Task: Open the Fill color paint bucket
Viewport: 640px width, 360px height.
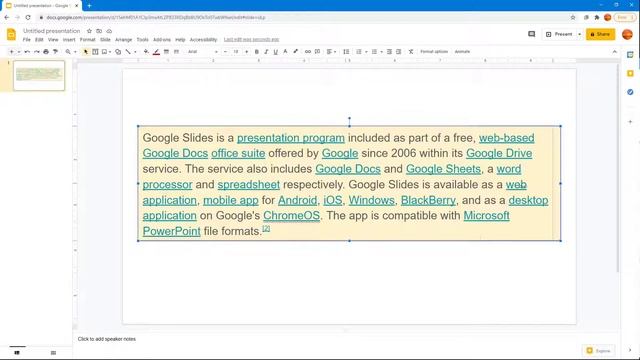Action: pyautogui.click(x=146, y=52)
